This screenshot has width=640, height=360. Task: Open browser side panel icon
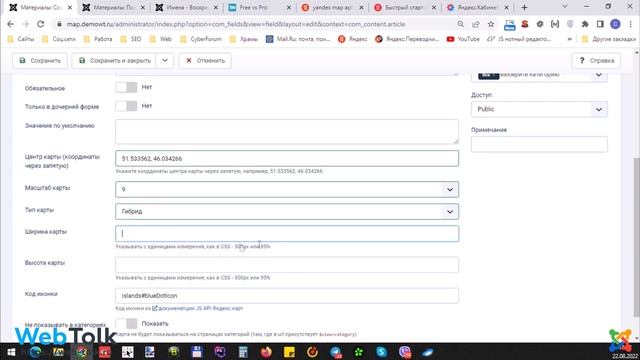click(600, 24)
